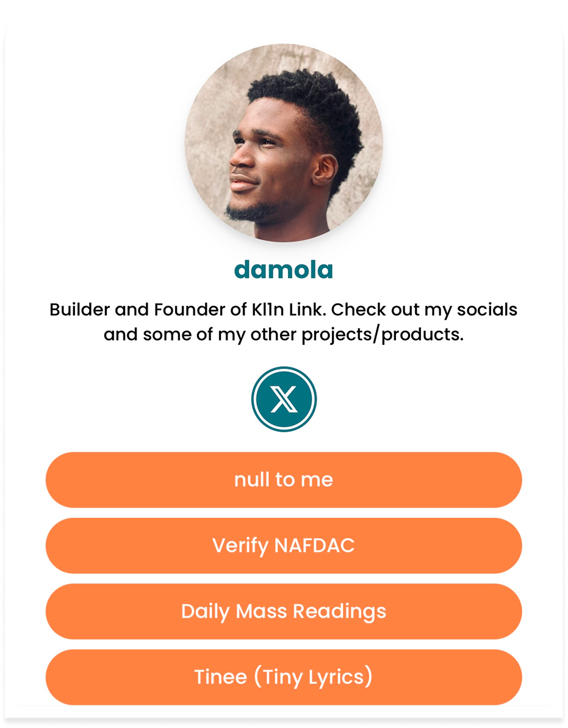Click the X social media icon
The image size is (568, 728).
point(284,400)
